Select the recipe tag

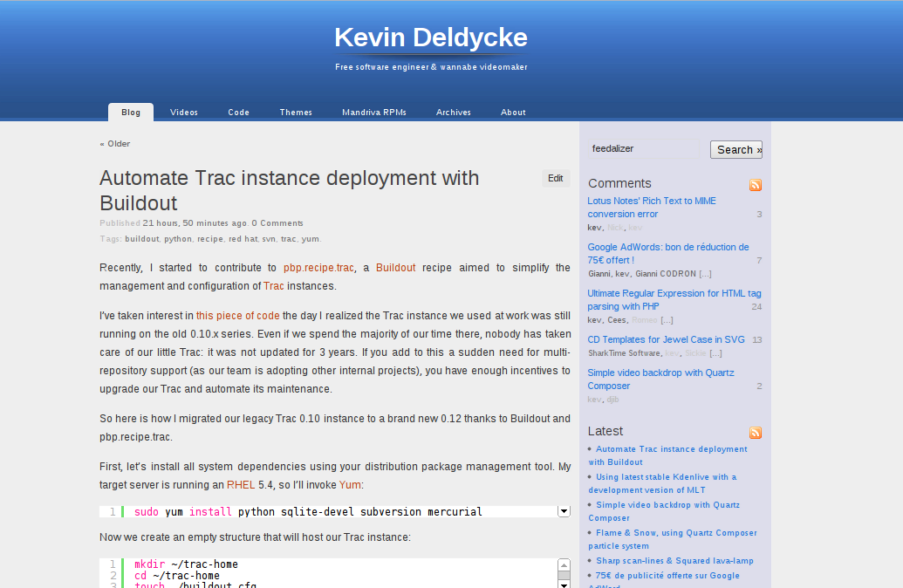[210, 239]
